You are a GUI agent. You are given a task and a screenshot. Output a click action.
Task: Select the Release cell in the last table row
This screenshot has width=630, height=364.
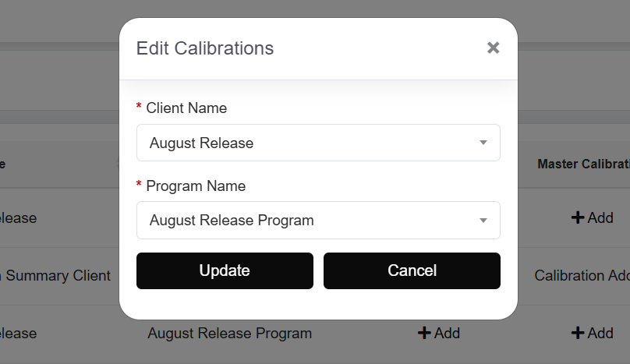coord(19,334)
